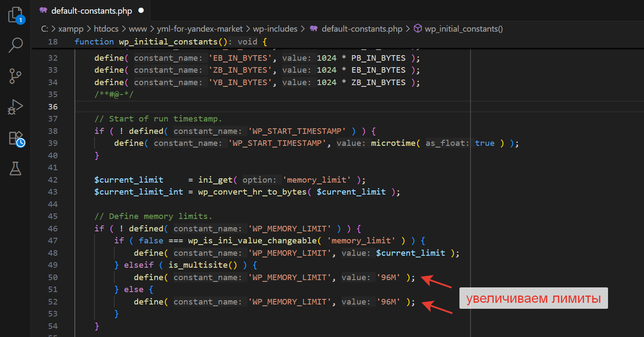The image size is (644, 337).
Task: Open the Explorer view in activity bar
Action: point(15,15)
